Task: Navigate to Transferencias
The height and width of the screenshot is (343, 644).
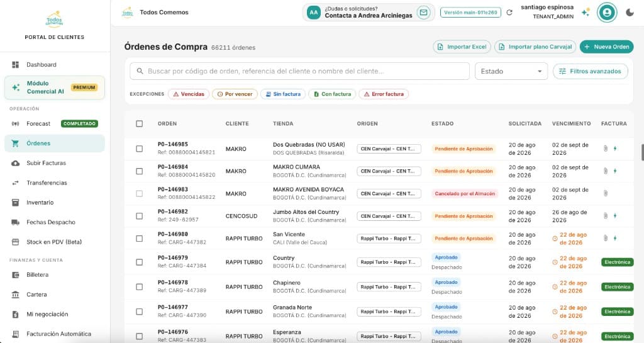Action: click(x=55, y=183)
